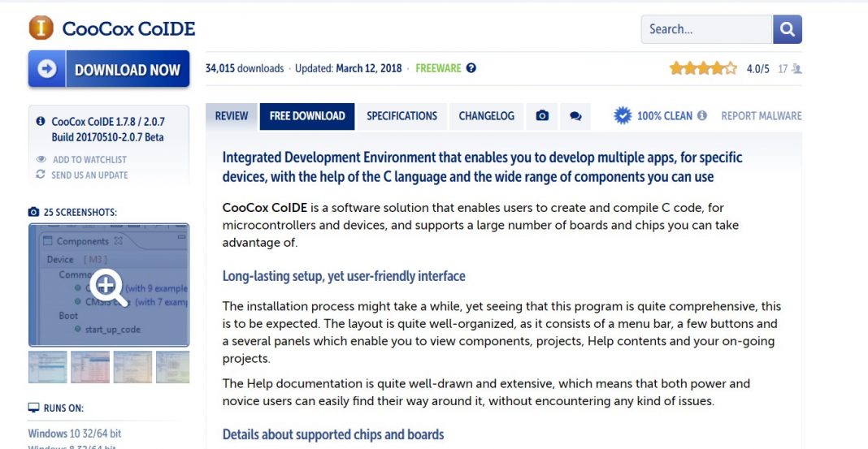Image resolution: width=868 pixels, height=449 pixels.
Task: Click the 100% clean info icon
Action: point(702,116)
